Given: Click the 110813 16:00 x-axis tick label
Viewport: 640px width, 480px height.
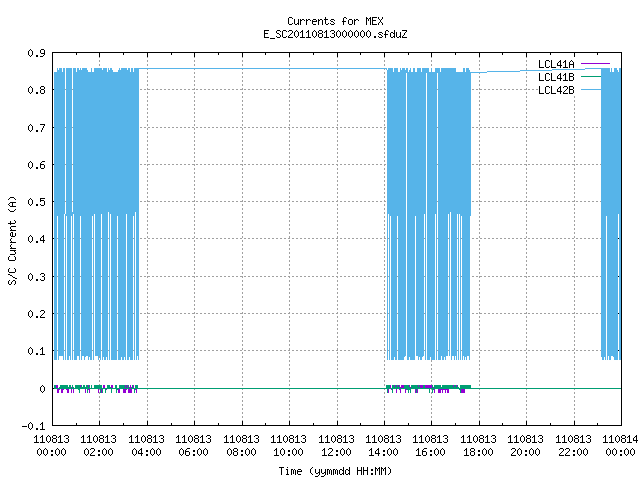Looking at the screenshot, I should tap(431, 445).
